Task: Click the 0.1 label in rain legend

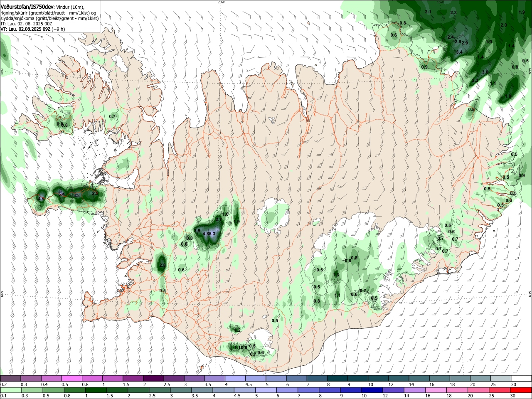Action: pyautogui.click(x=3, y=396)
